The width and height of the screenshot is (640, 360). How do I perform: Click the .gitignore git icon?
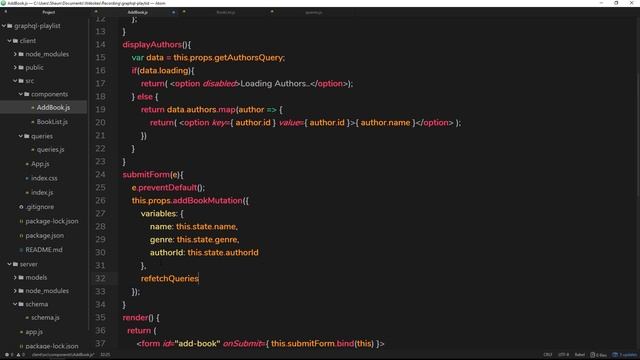pos(21,207)
